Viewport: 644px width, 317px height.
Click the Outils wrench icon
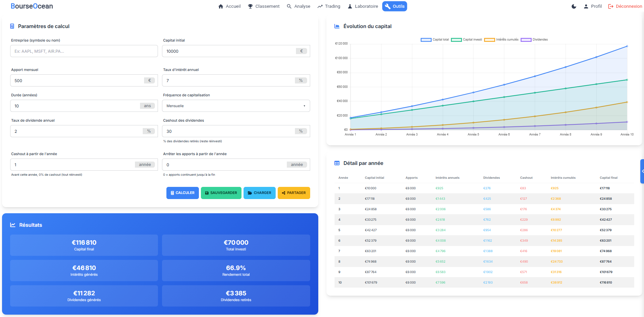[388, 6]
